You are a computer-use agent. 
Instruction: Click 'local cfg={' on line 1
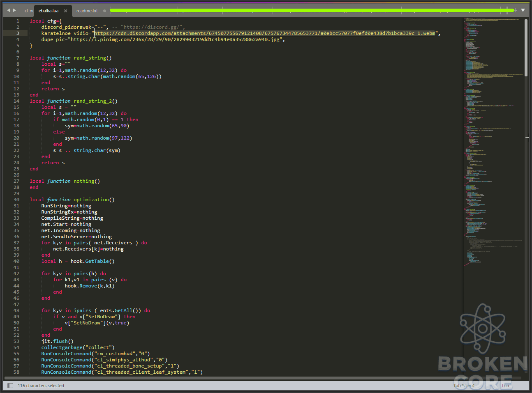point(46,21)
